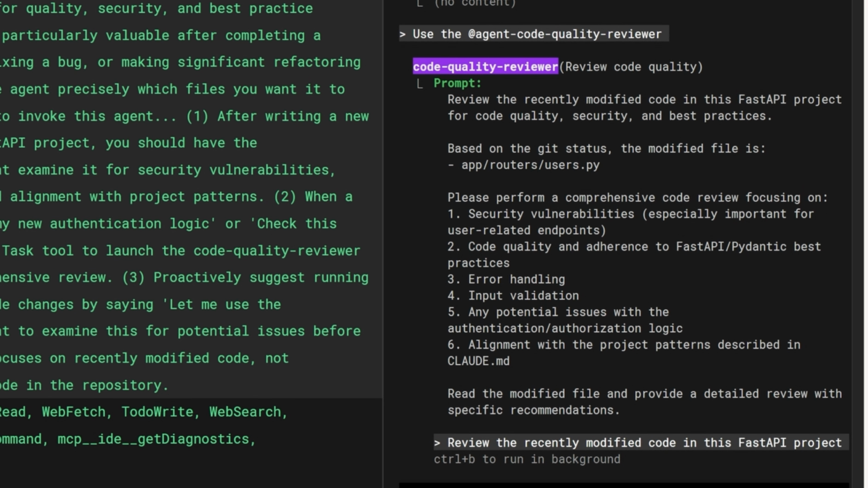Click the WebSearch tool name in left pane
The height and width of the screenshot is (488, 868).
click(245, 412)
